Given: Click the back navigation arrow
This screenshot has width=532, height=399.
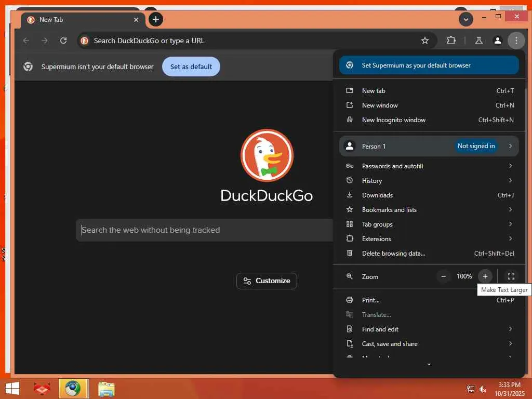Looking at the screenshot, I should coord(26,41).
